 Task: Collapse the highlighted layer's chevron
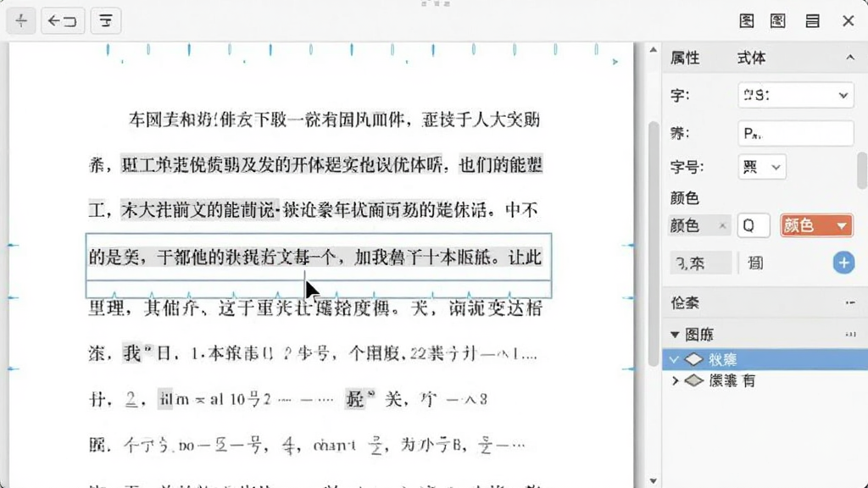click(674, 359)
